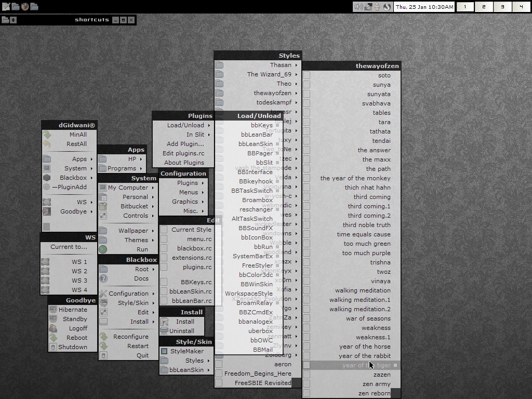The image size is (532, 399).
Task: Click Standby in Goodbye menu
Action: pos(73,319)
